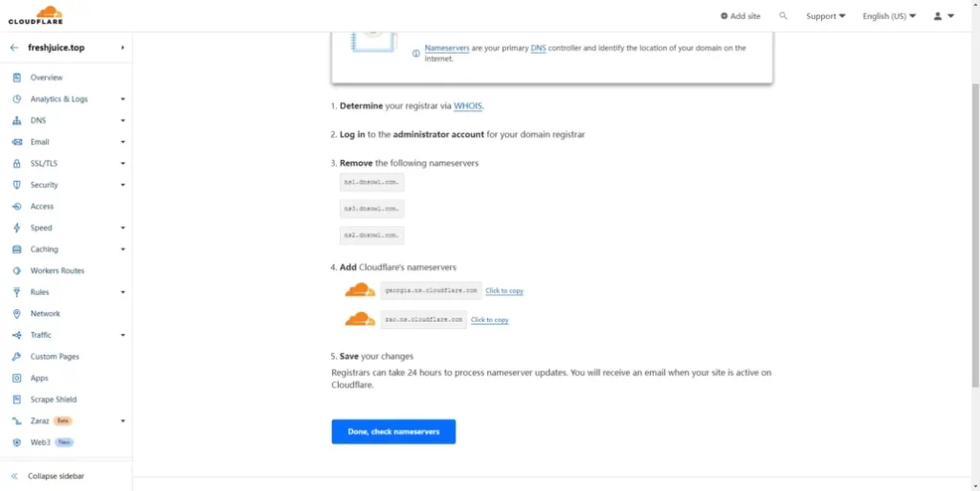Copy georgia.ns.cloudflare.com via Click to copy
Image resolution: width=980 pixels, height=491 pixels.
[504, 291]
